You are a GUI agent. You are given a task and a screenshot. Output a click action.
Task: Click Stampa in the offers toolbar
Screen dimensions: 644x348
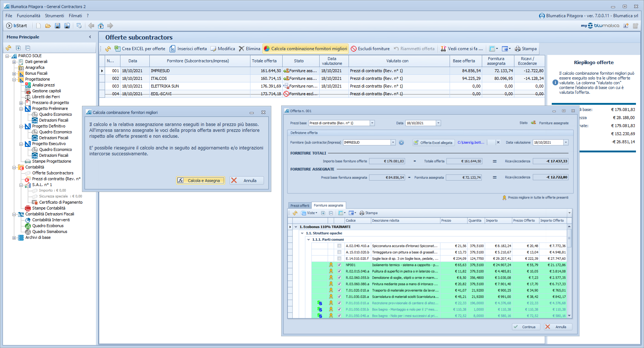click(526, 49)
